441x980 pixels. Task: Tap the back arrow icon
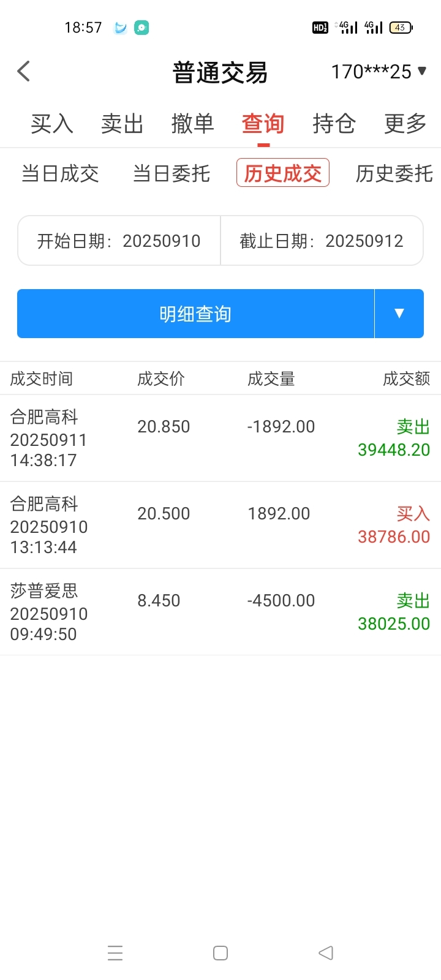pos(23,72)
